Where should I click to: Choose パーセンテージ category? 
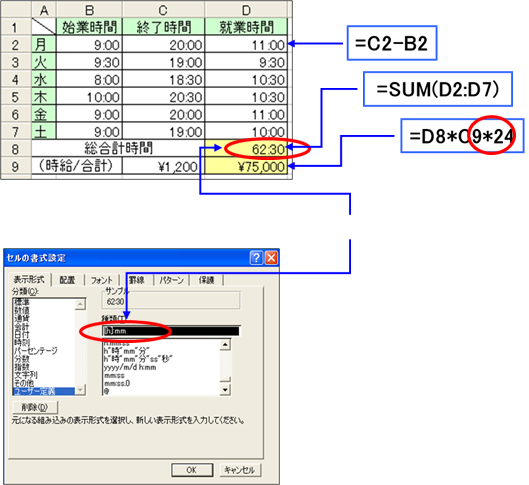pos(36,350)
